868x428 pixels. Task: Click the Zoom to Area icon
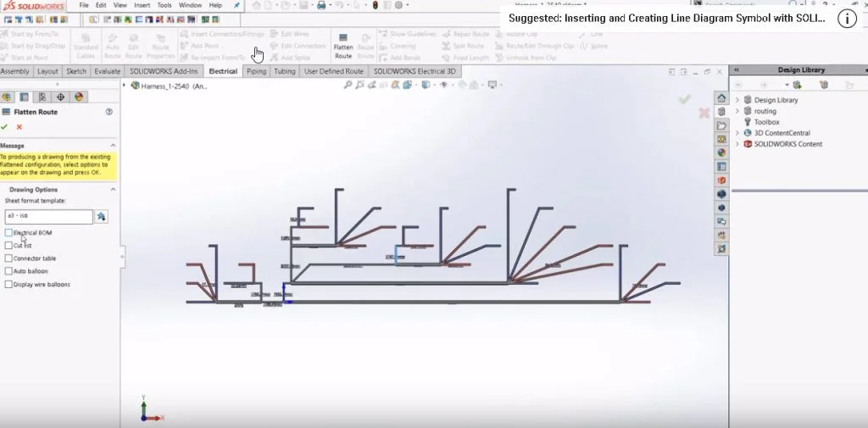pos(360,85)
